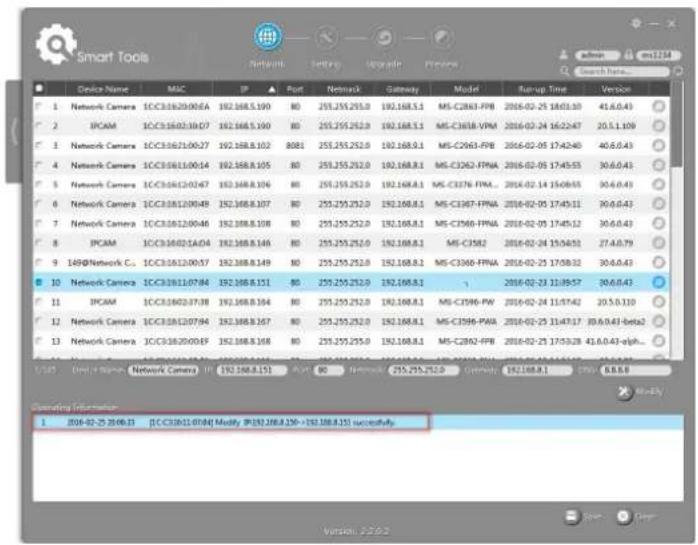
Task: Check the box for row 3 device
Action: pos(39,145)
